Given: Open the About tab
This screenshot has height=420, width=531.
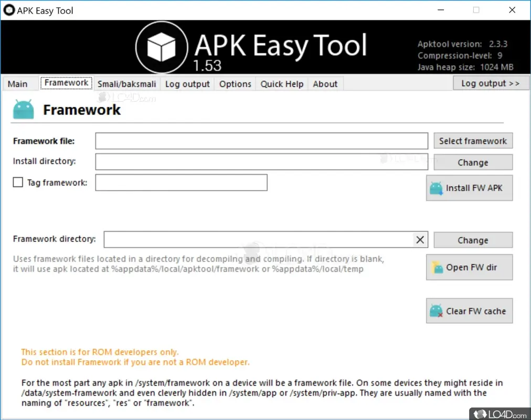Looking at the screenshot, I should 325,84.
